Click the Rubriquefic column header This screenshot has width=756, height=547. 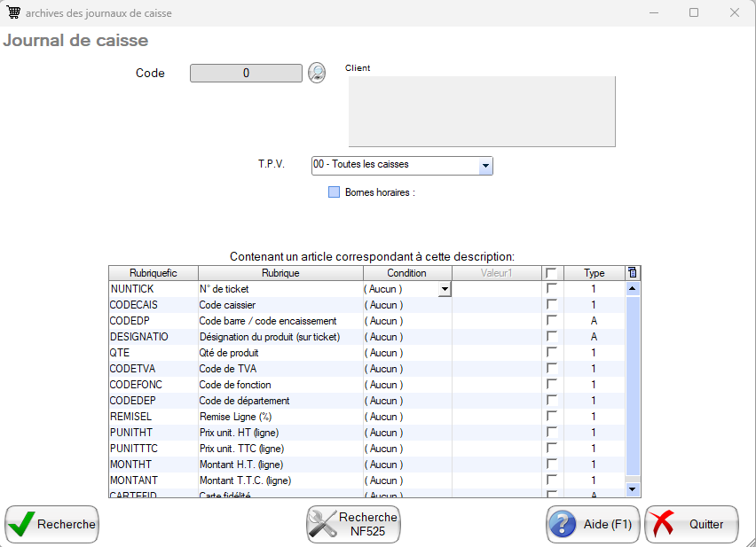[x=153, y=273]
